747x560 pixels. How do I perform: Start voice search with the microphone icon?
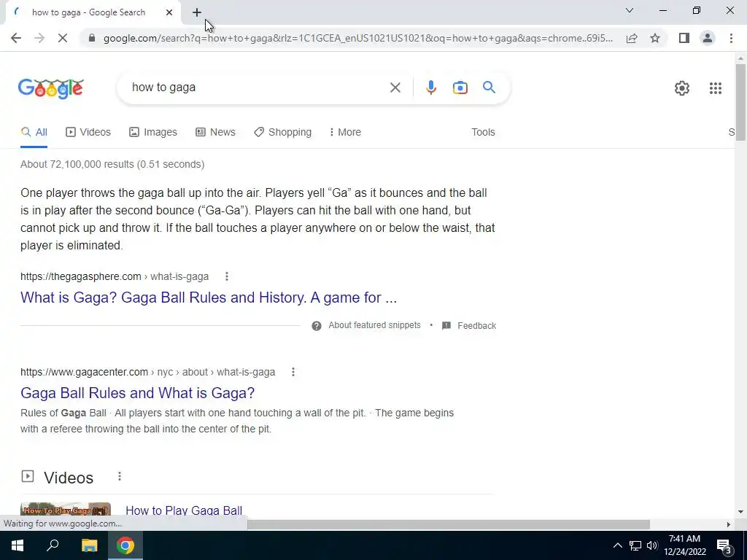coord(430,87)
